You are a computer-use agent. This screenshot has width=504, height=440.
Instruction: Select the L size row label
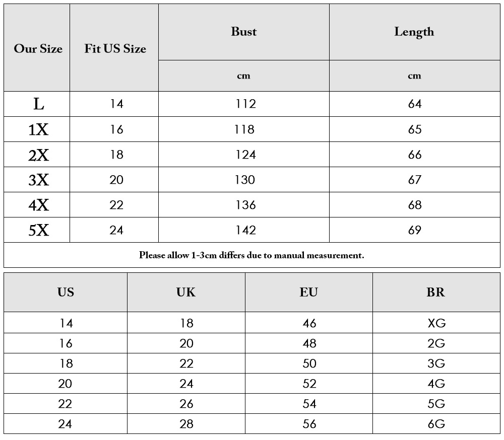pos(39,104)
